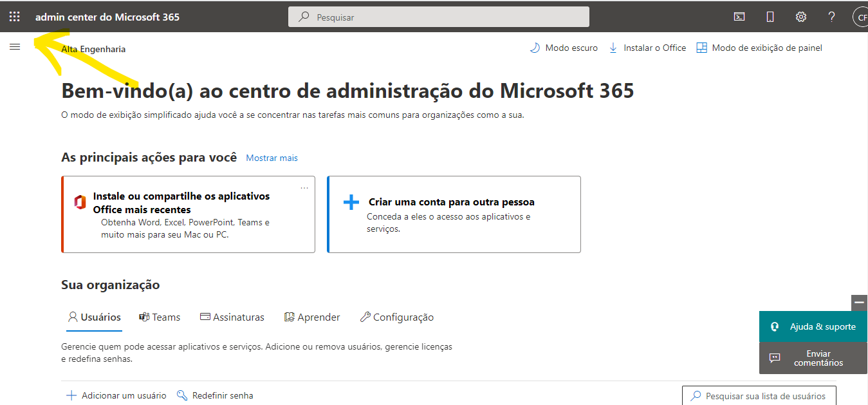Minimize the help panel with the dash button
This screenshot has width=868, height=405.
tap(859, 303)
